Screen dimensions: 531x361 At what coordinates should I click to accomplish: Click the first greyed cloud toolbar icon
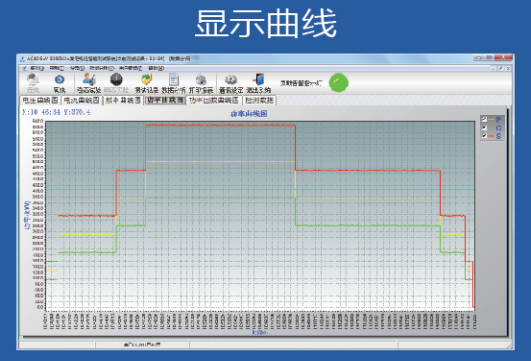33,80
